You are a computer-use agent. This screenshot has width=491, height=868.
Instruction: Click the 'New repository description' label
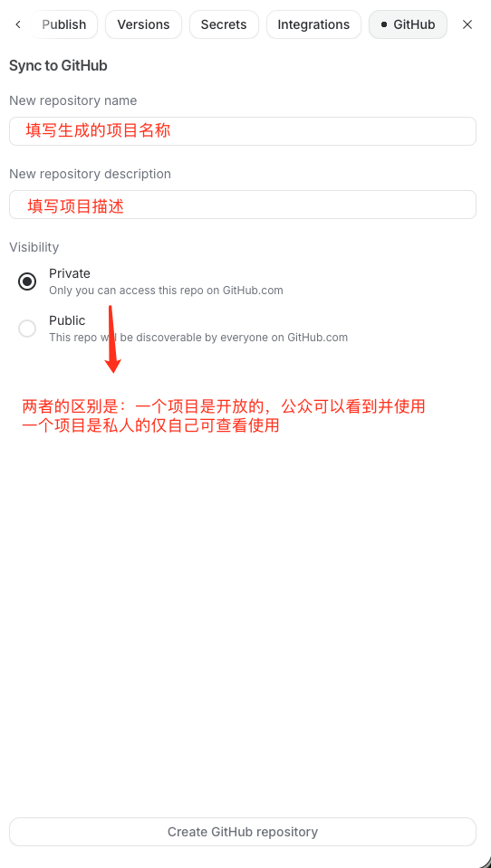point(91,174)
